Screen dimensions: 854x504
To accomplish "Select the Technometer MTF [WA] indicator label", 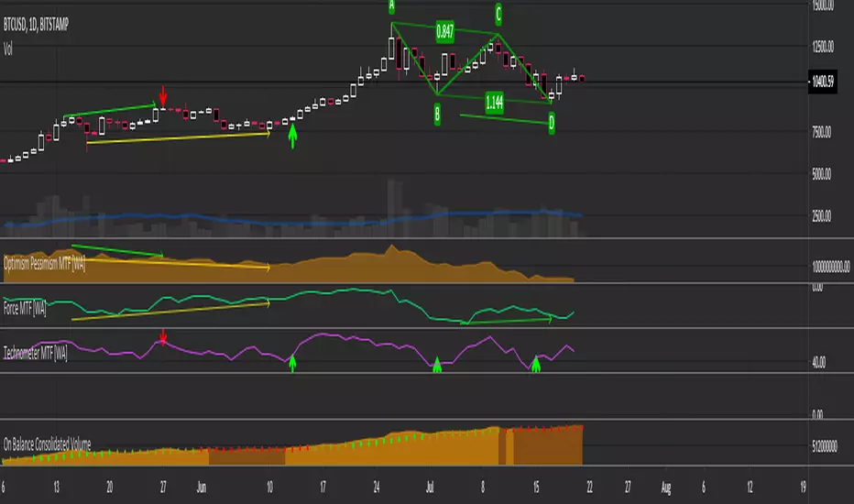I will click(x=36, y=353).
